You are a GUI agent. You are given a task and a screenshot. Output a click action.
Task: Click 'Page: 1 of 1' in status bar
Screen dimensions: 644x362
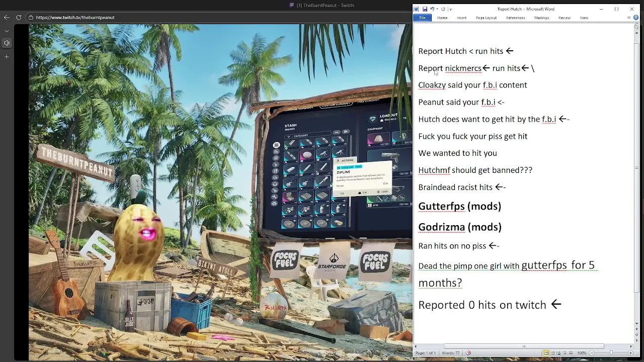[426, 353]
